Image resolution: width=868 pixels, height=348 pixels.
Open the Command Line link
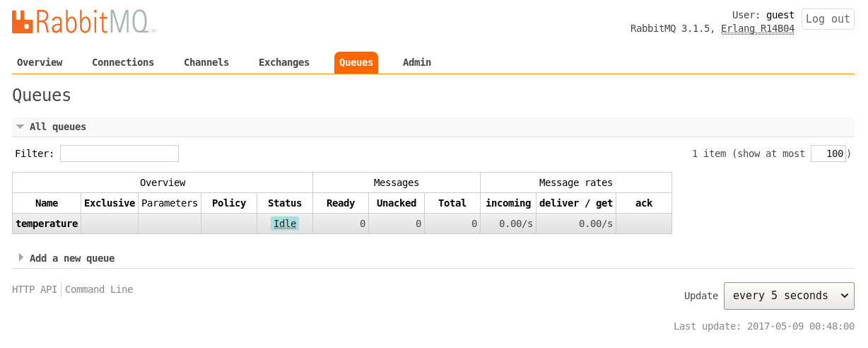point(99,289)
